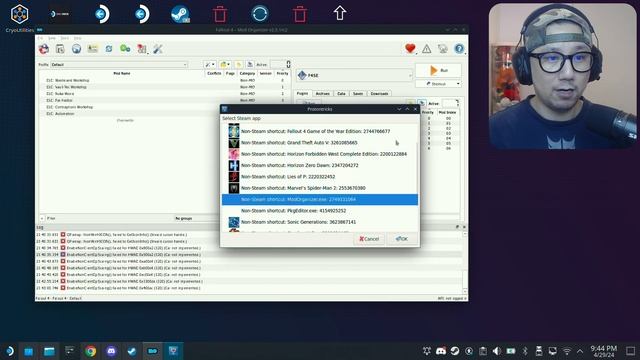Switch to the Downloads tab
The height and width of the screenshot is (360, 640).
click(379, 93)
